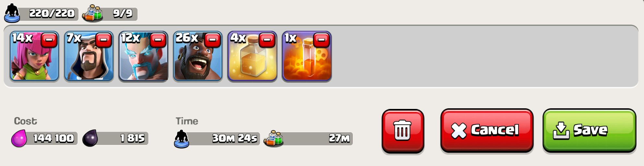This screenshot has width=644, height=166.
Task: Select the Wizard troop card
Action: point(89,56)
